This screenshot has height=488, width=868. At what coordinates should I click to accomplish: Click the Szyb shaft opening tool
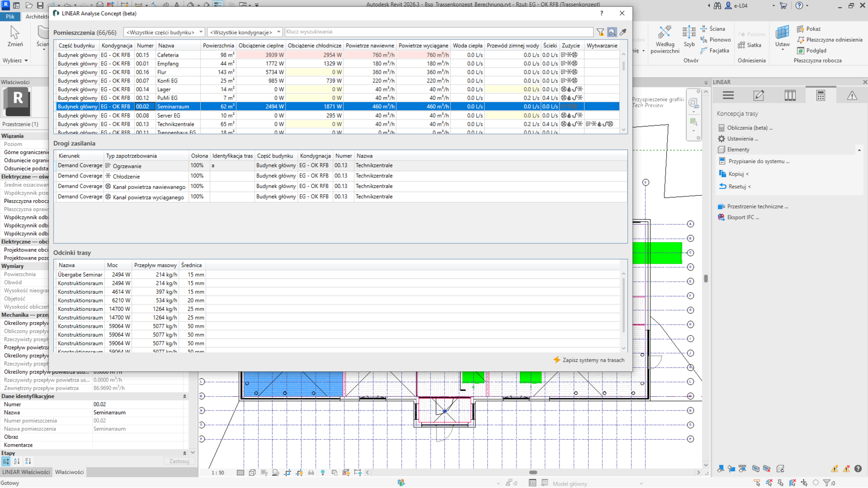(689, 37)
